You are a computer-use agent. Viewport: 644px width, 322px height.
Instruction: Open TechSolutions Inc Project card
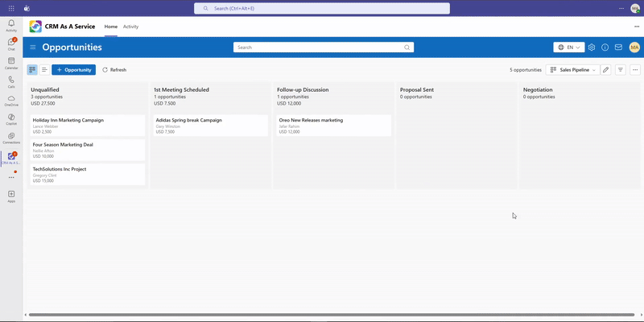click(x=88, y=175)
